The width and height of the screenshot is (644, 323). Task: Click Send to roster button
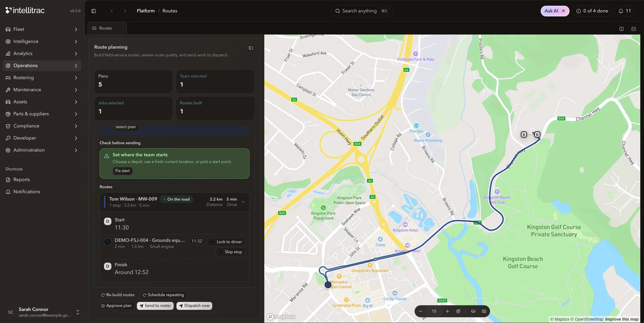point(155,306)
